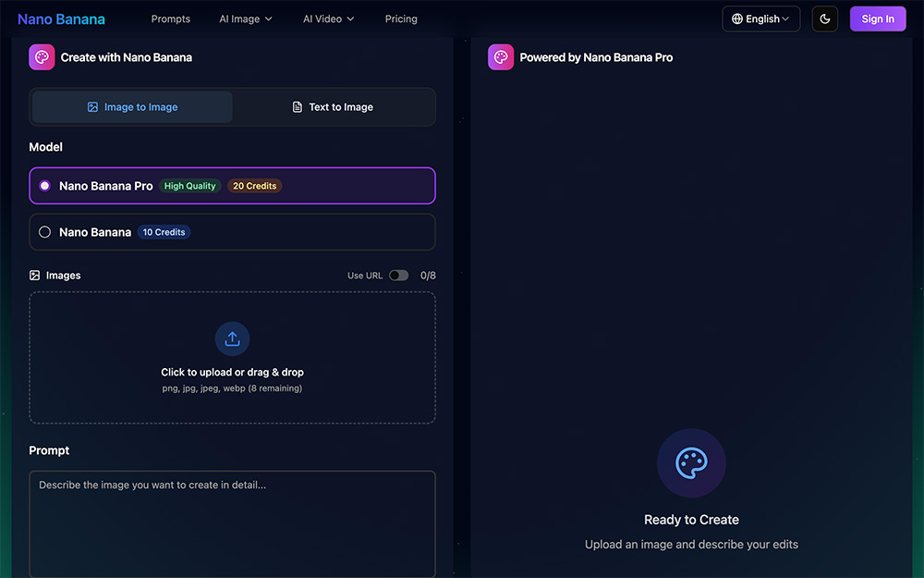Image resolution: width=924 pixels, height=578 pixels.
Task: Open the Prompts menu item
Action: (170, 18)
